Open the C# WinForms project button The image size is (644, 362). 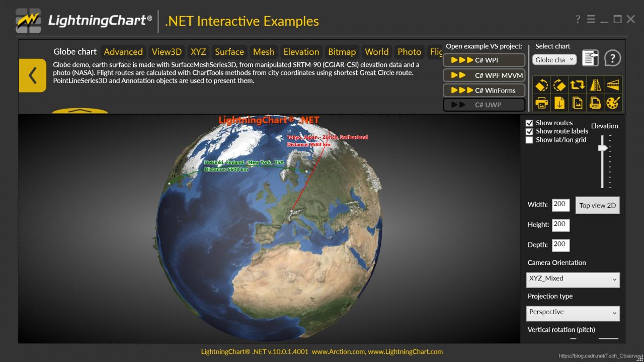484,90
